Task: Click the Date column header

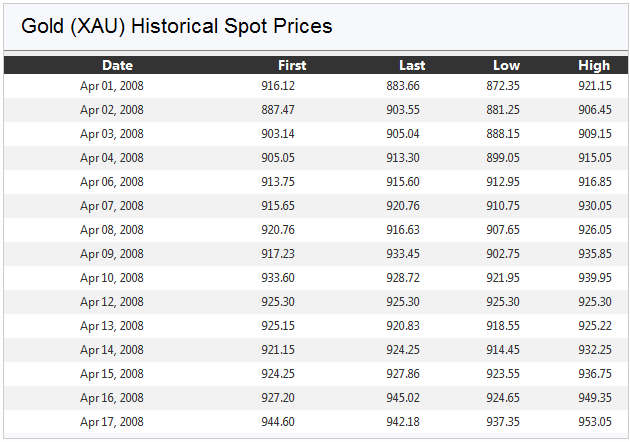Action: click(x=117, y=65)
